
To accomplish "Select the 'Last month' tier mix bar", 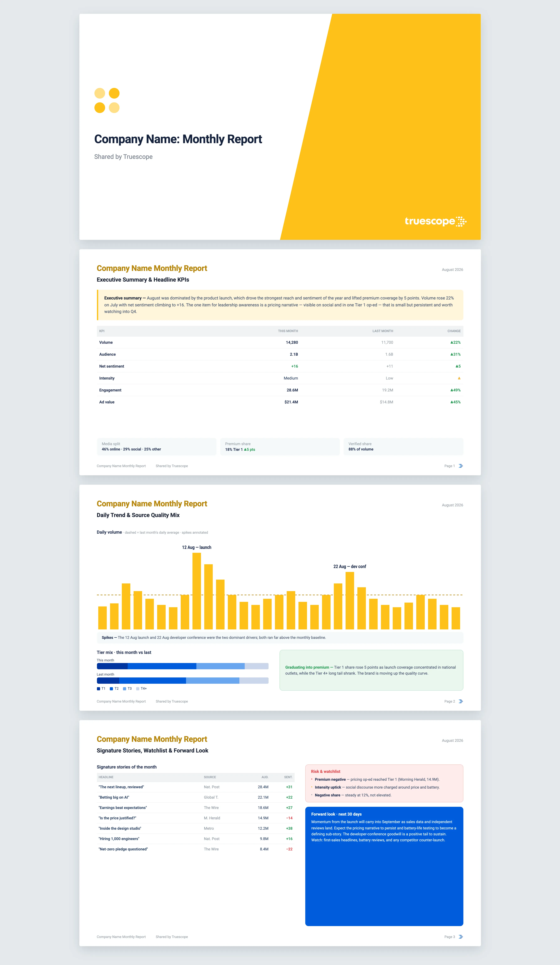I will [x=183, y=680].
